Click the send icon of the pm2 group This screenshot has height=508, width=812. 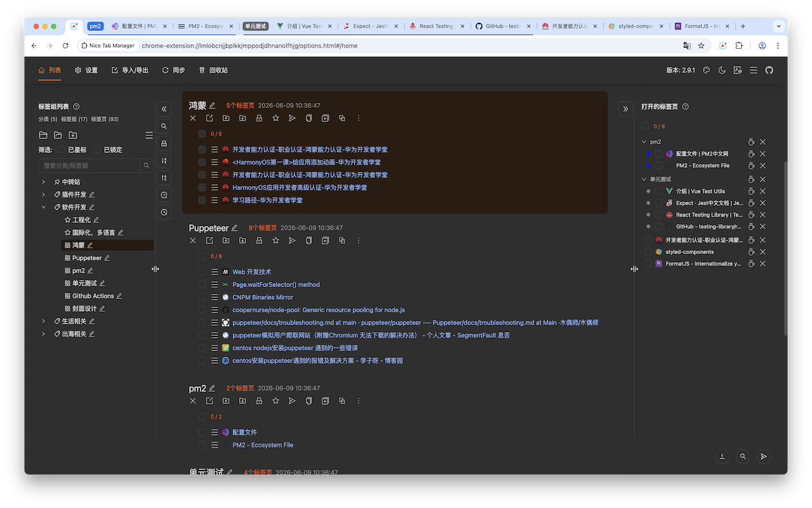pyautogui.click(x=292, y=401)
